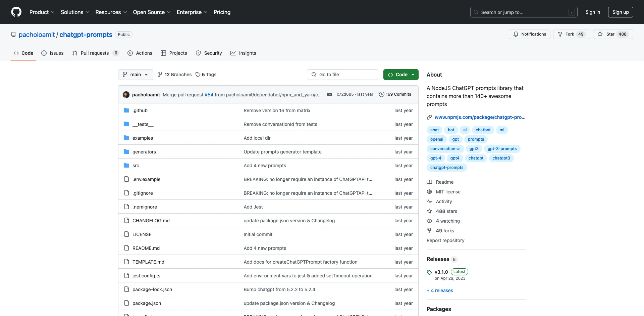Expand the Product menu
Screen dimensions: 644x316
[42, 12]
